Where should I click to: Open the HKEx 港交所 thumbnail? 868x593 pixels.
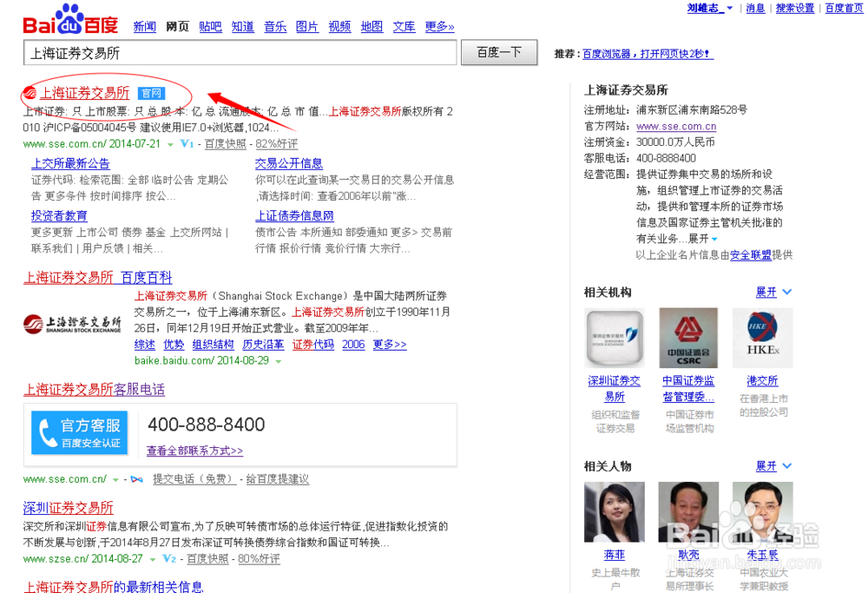pyautogui.click(x=763, y=339)
